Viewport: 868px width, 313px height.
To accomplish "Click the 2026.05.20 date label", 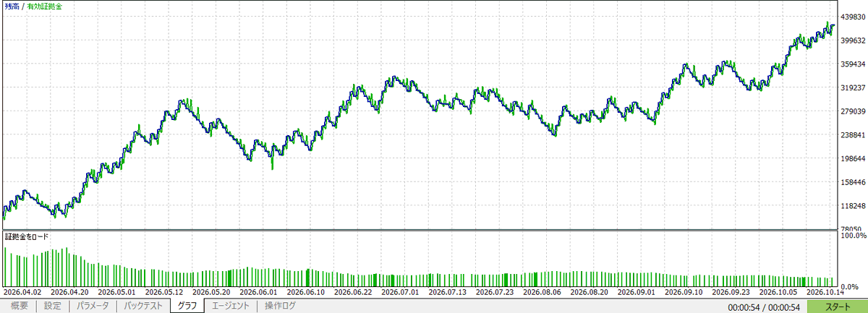I will tap(213, 293).
